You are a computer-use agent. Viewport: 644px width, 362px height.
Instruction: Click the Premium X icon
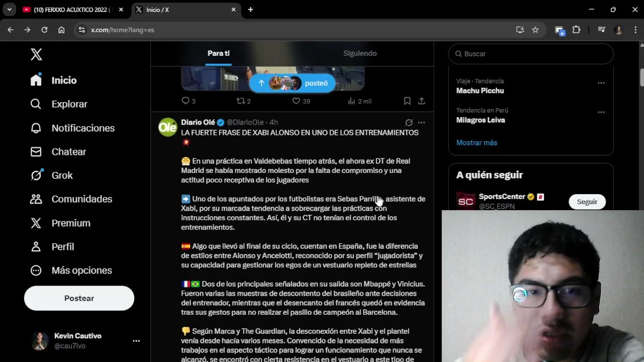coord(36,223)
